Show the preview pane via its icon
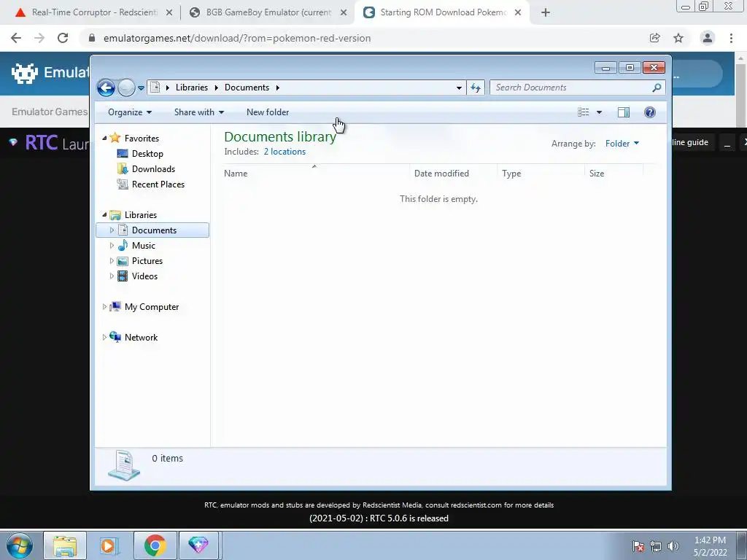The image size is (747, 560). [x=624, y=112]
